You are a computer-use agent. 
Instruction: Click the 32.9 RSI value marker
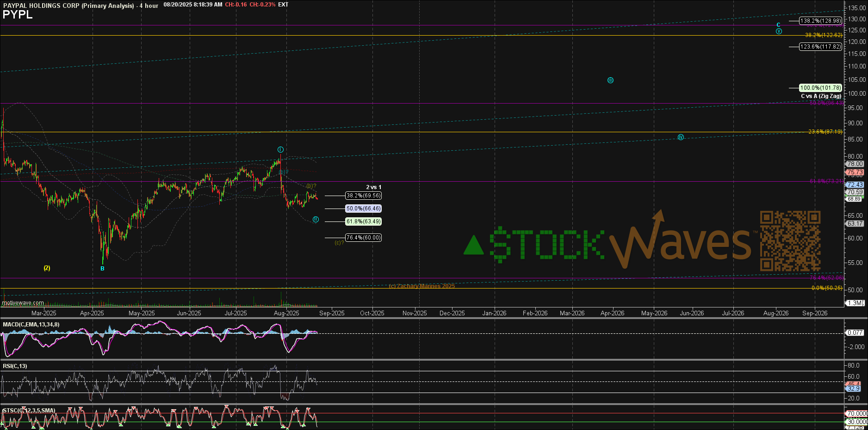click(854, 389)
